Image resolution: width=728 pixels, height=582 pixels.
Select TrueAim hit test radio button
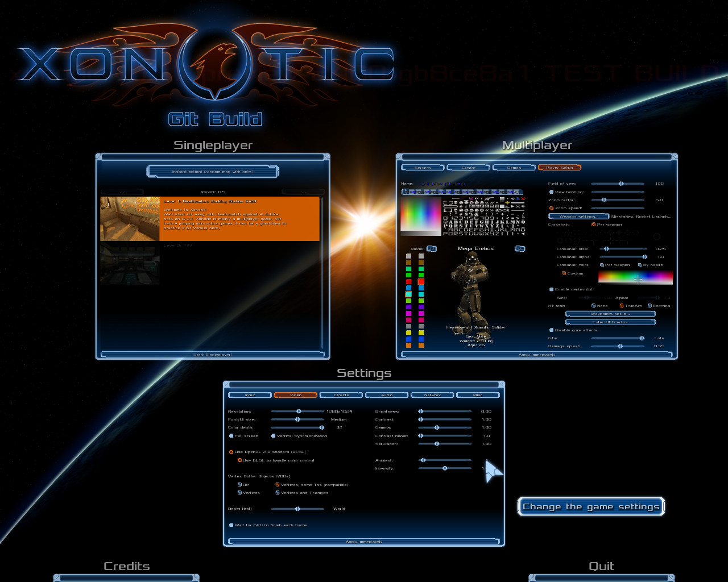coord(622,306)
